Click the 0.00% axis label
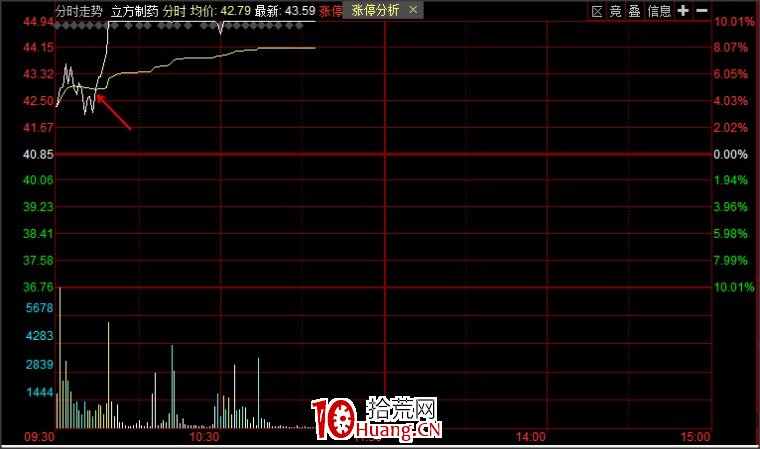This screenshot has width=760, height=449. point(730,155)
